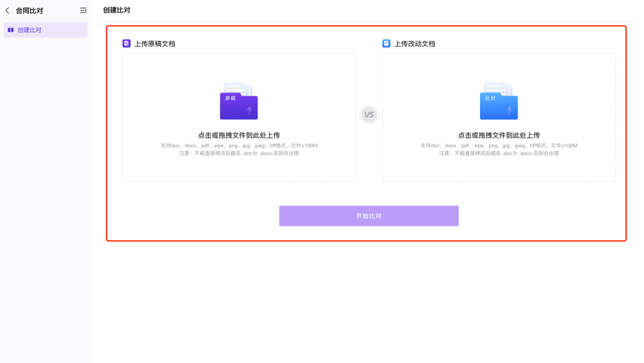Click the 创建比对 page heading at top
The height and width of the screenshot is (363, 644).
116,10
